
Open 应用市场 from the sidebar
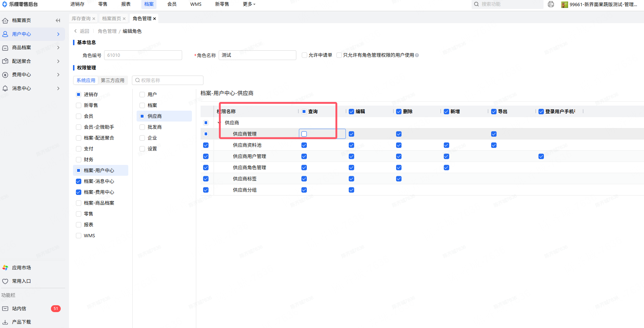(x=21, y=268)
